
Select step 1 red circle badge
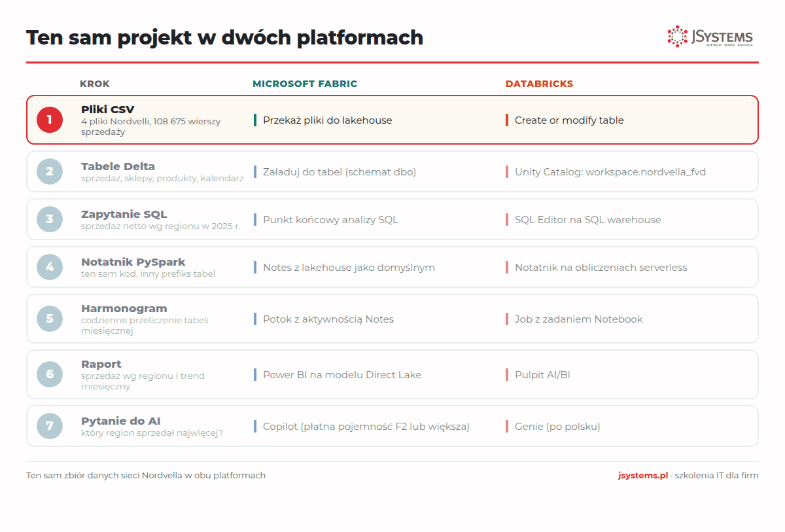[50, 120]
